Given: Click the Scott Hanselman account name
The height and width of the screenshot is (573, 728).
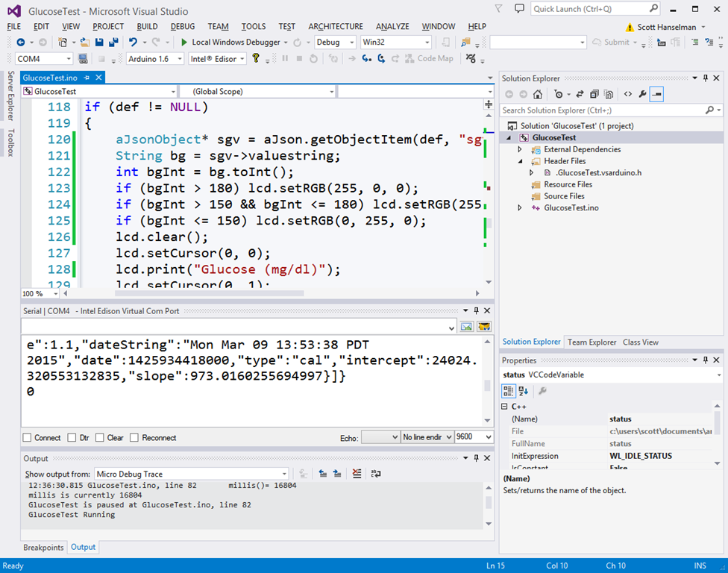Looking at the screenshot, I should tap(666, 27).
